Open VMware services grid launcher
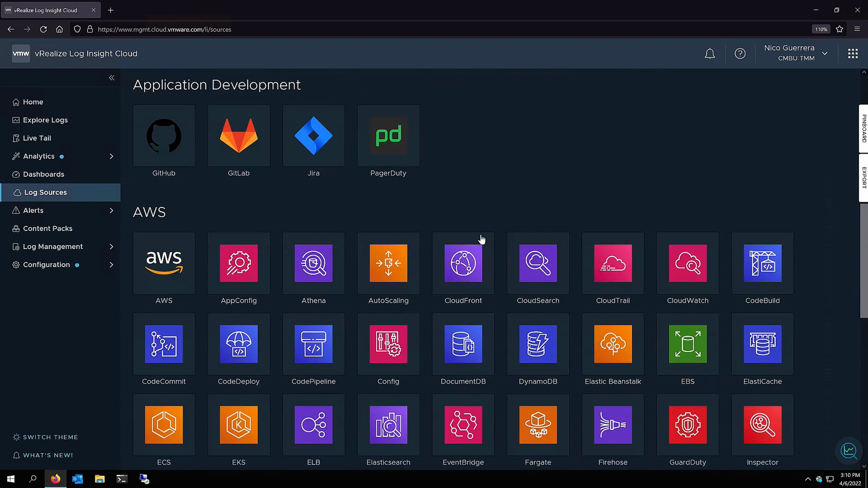Viewport: 868px width, 488px height. (853, 53)
